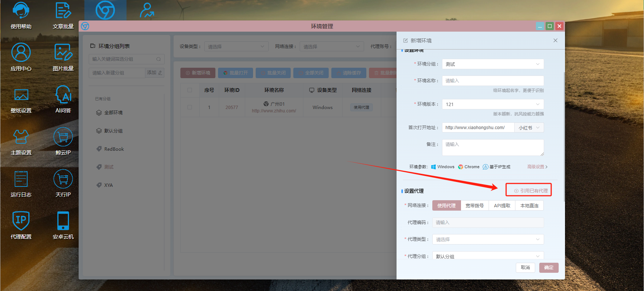This screenshot has height=291, width=644.
Task: Open the 代理类型 dropdown
Action: (x=488, y=239)
